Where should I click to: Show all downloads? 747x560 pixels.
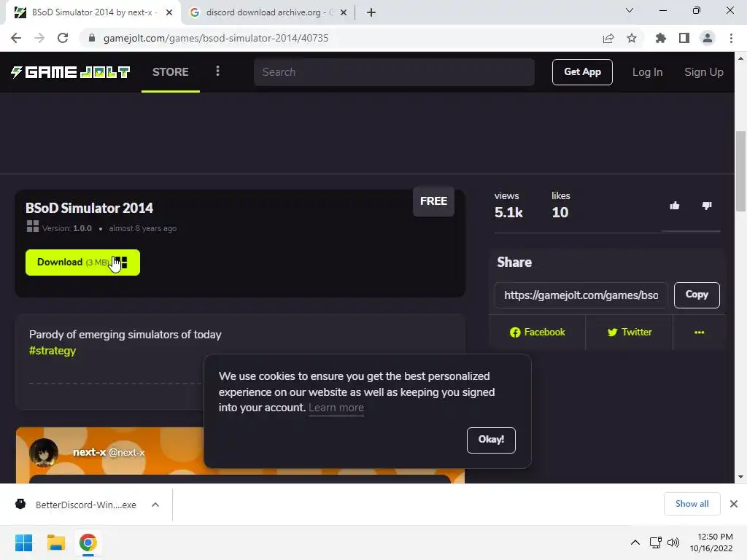(x=692, y=504)
